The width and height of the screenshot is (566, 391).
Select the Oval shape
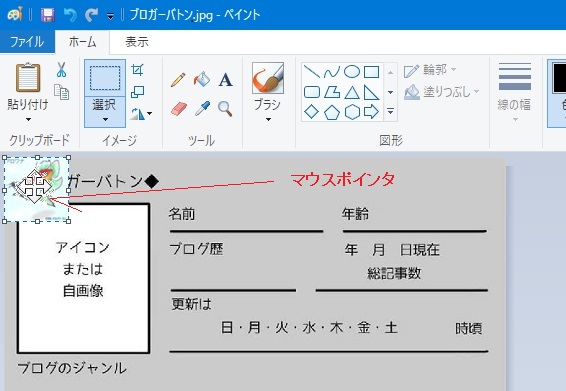click(x=352, y=71)
